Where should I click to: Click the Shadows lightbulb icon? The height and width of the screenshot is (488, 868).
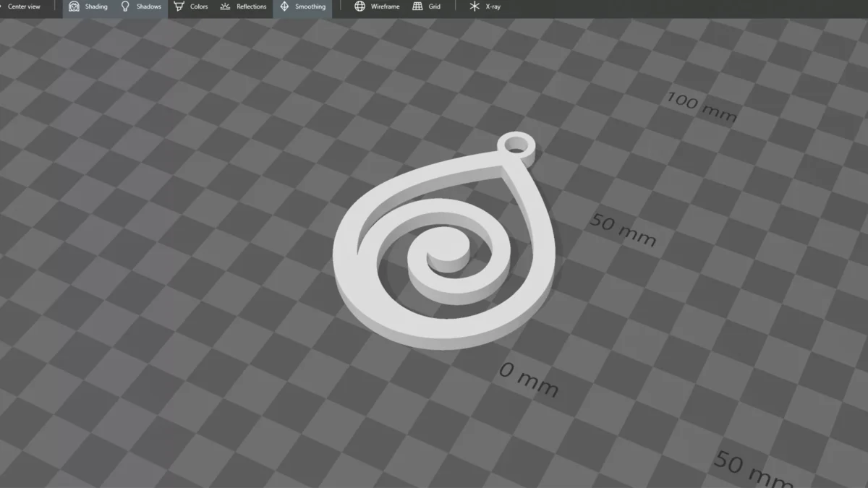pyautogui.click(x=125, y=7)
